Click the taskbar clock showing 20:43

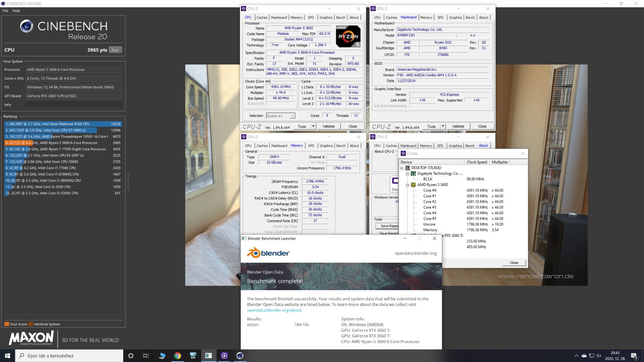point(615,355)
